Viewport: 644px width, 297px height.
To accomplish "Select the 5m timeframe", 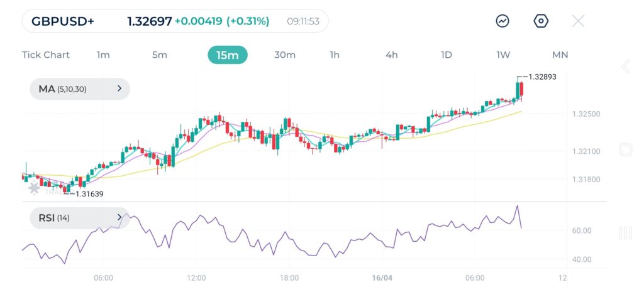I will coord(160,55).
